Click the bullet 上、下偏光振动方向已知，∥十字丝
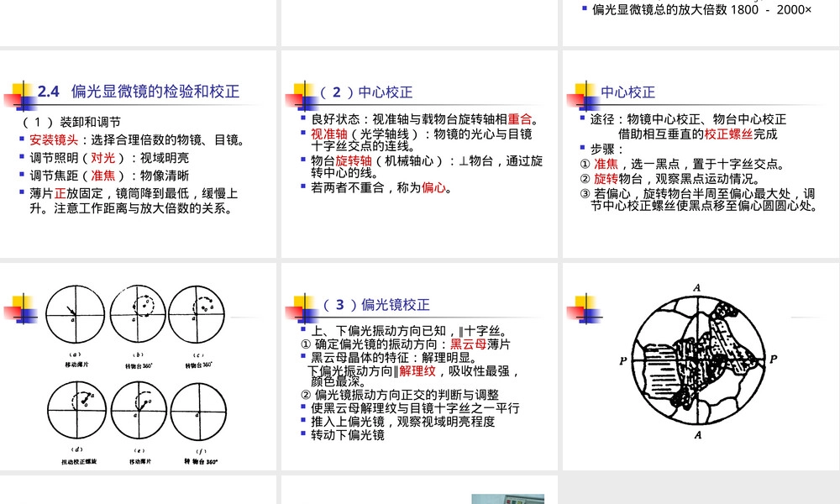Image resolution: width=840 pixels, height=504 pixels. point(409,331)
